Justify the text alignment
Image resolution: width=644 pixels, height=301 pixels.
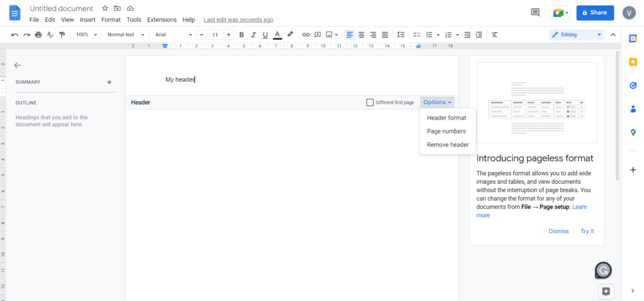386,35
